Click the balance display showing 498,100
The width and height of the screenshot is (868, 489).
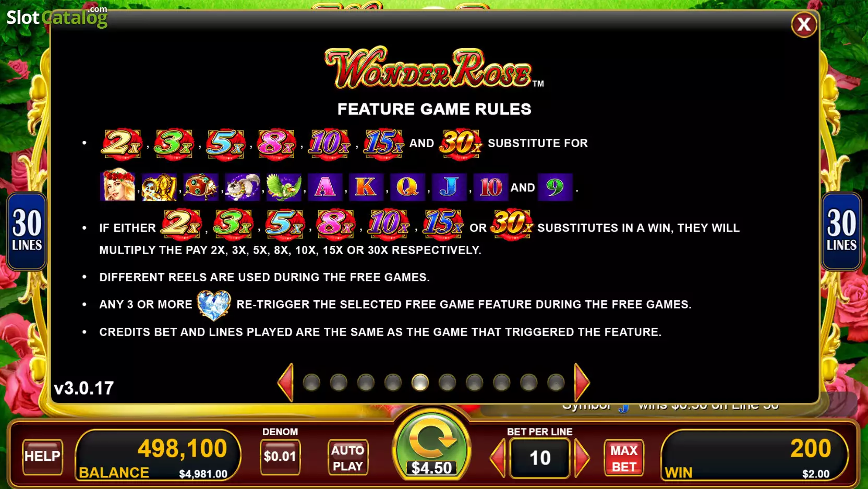click(159, 456)
